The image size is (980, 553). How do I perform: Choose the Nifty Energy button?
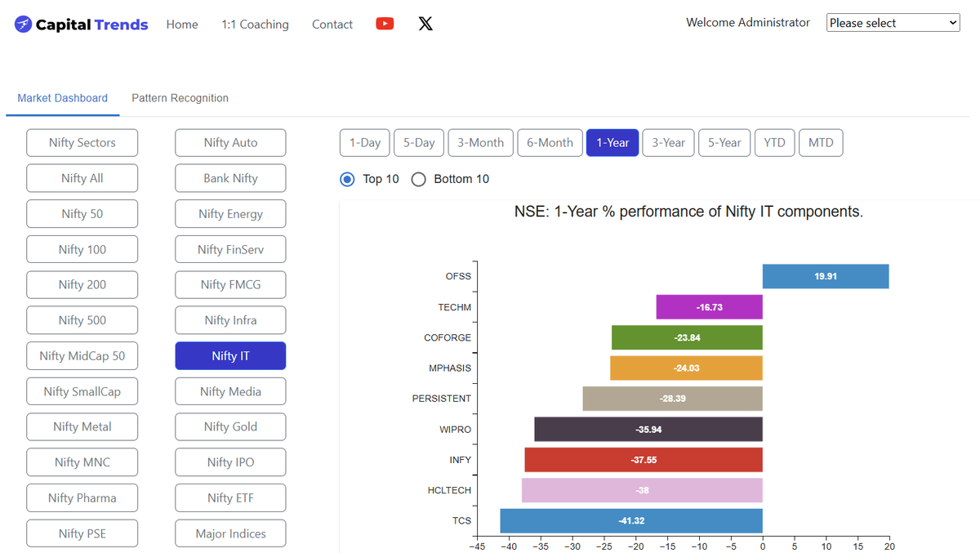(230, 214)
